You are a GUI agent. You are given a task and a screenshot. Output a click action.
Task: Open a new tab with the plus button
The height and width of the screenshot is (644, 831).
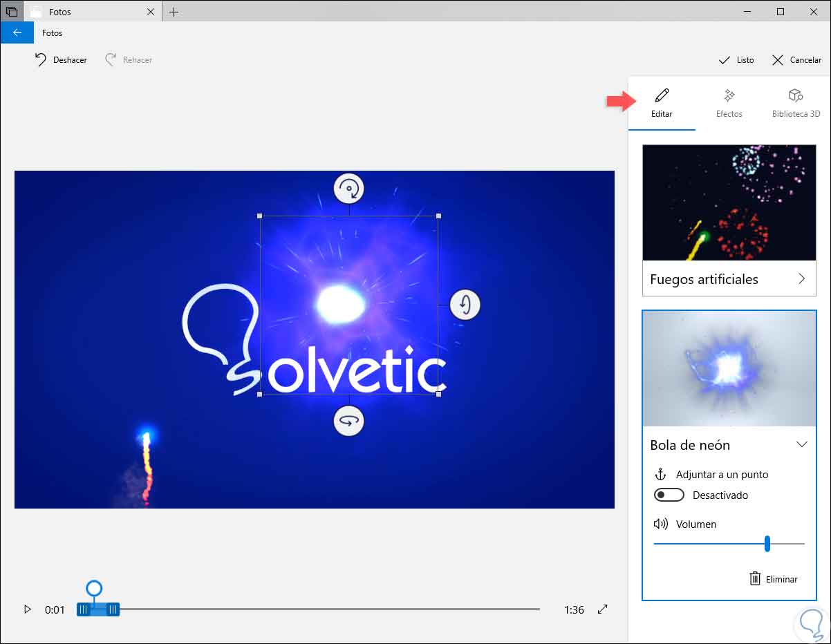[174, 12]
